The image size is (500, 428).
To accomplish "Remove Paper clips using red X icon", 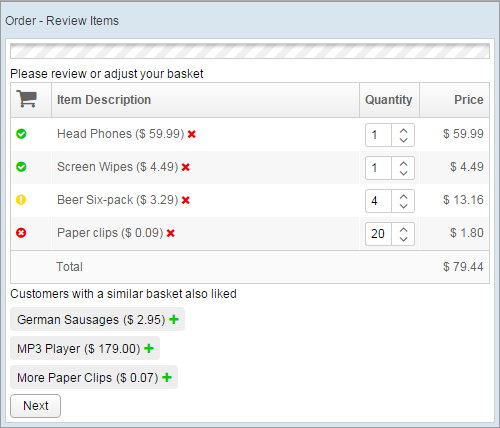I will [x=171, y=233].
